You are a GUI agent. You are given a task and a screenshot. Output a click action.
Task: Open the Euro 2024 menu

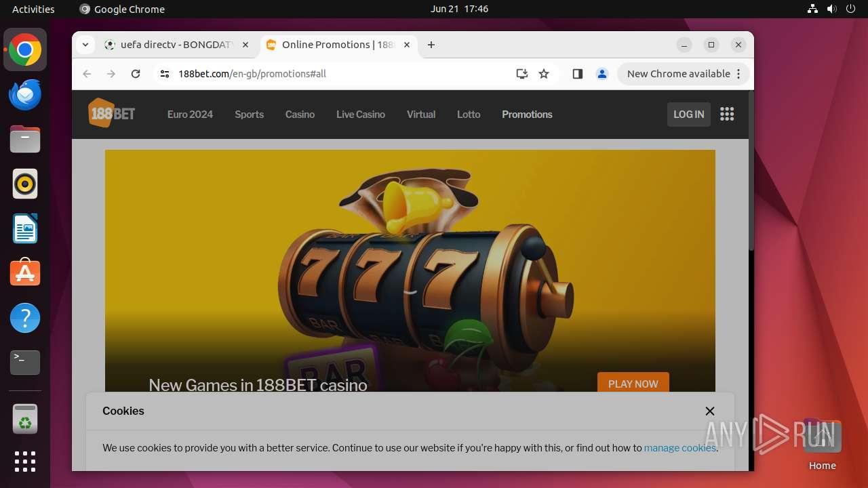pos(190,115)
